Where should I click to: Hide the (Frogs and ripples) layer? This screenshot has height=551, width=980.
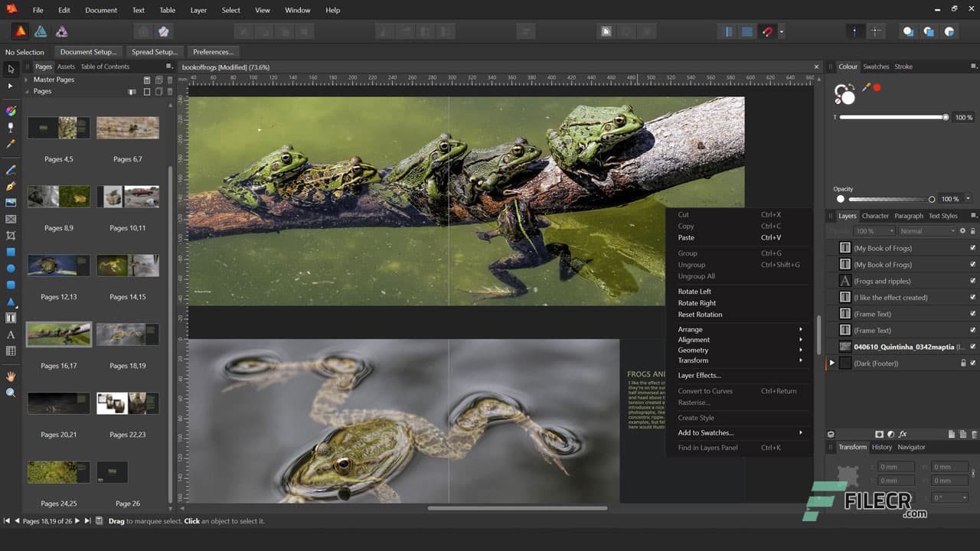pos(972,280)
